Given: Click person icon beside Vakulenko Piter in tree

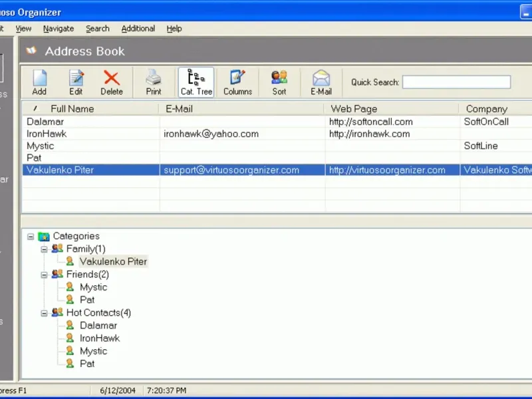Looking at the screenshot, I should [x=70, y=261].
